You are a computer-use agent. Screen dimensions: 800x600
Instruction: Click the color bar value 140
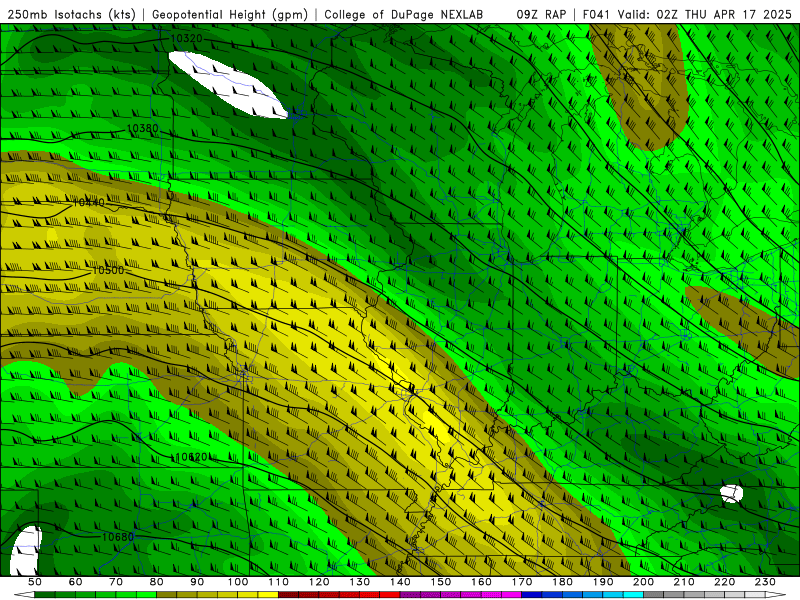pos(400,582)
